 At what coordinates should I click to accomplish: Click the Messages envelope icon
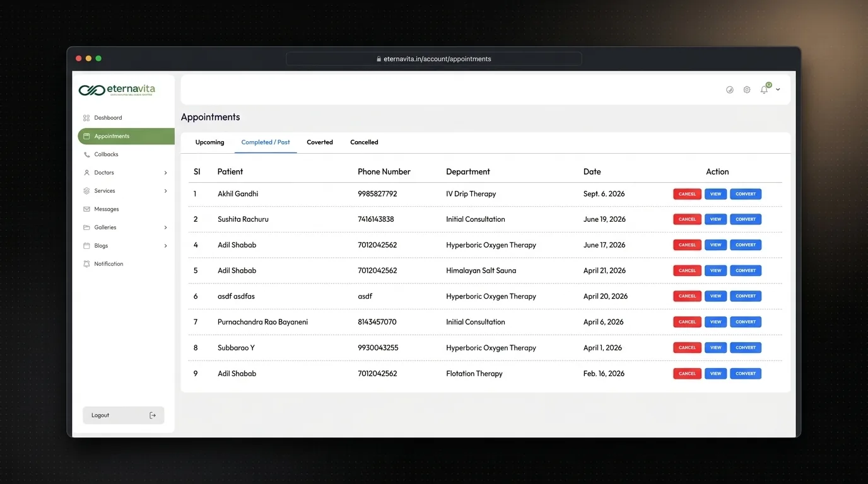click(x=86, y=209)
